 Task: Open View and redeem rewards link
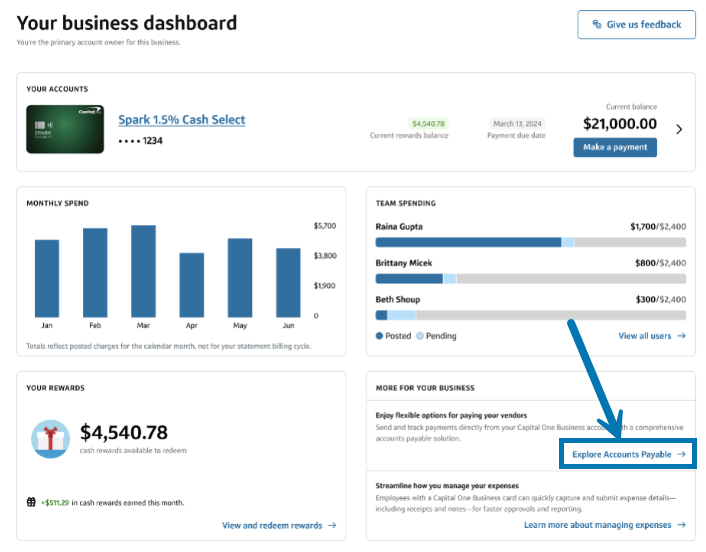(x=278, y=525)
